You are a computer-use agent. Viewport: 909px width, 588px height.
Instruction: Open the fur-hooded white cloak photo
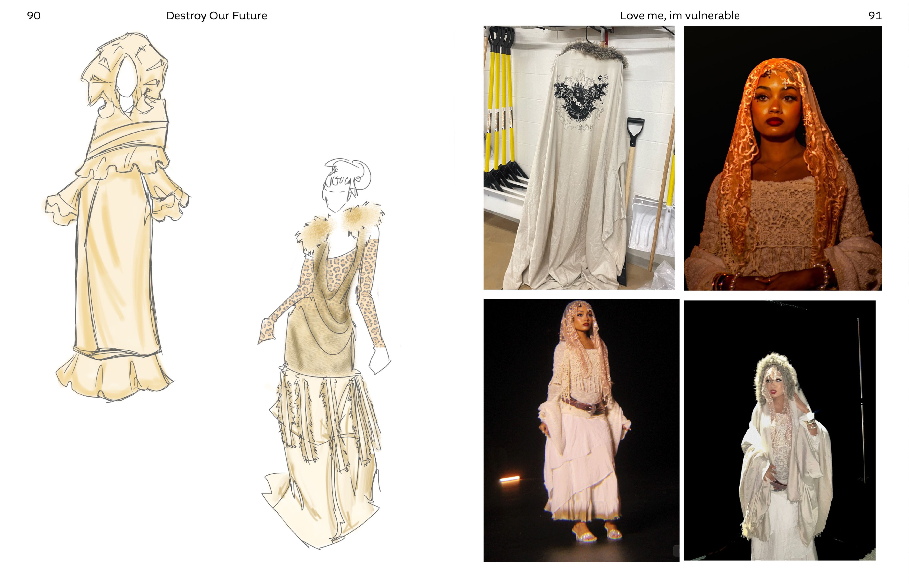click(x=780, y=430)
